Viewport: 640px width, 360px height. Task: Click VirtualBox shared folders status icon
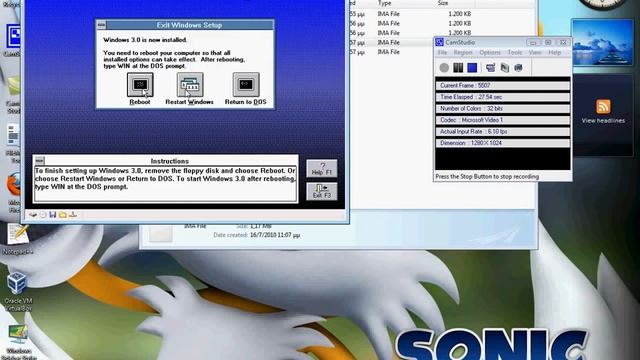tap(62, 215)
